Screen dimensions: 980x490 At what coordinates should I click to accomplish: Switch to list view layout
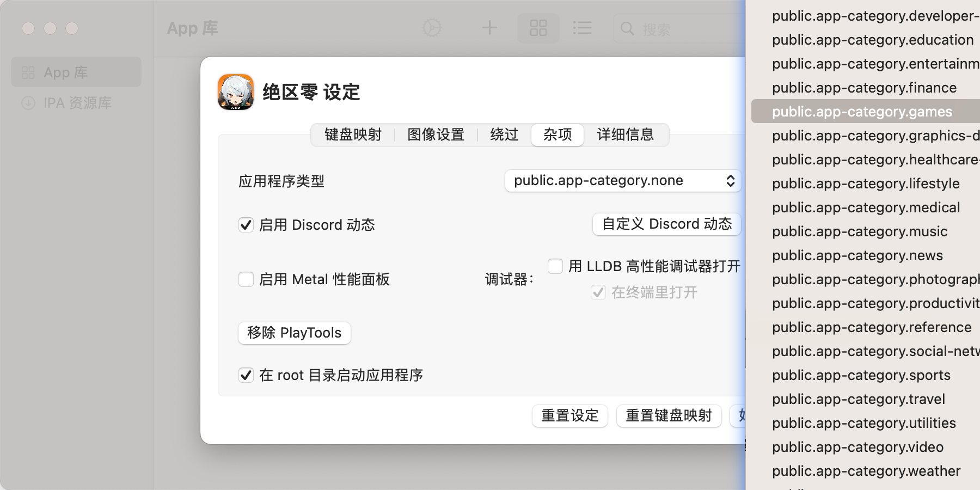(x=582, y=28)
